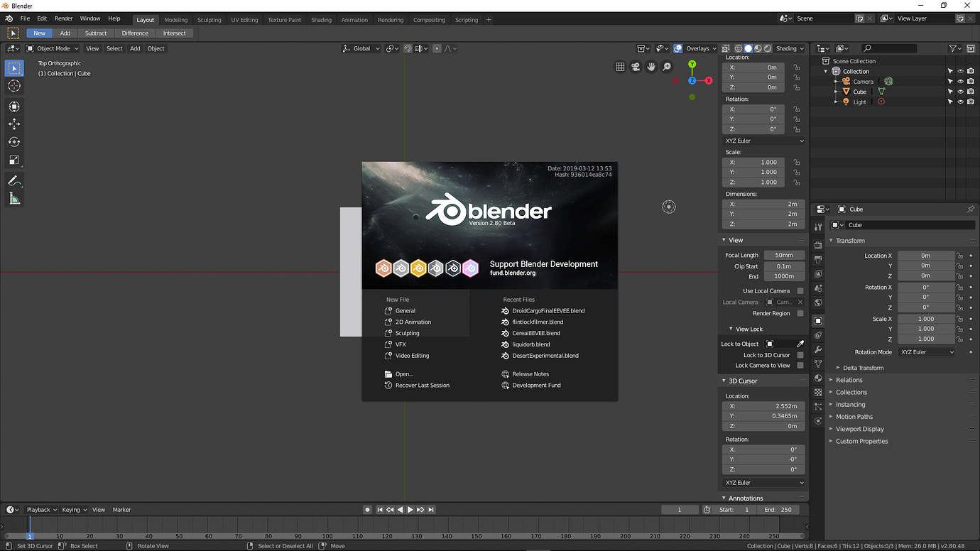Select the Move tool
980x551 pixels.
point(14,124)
